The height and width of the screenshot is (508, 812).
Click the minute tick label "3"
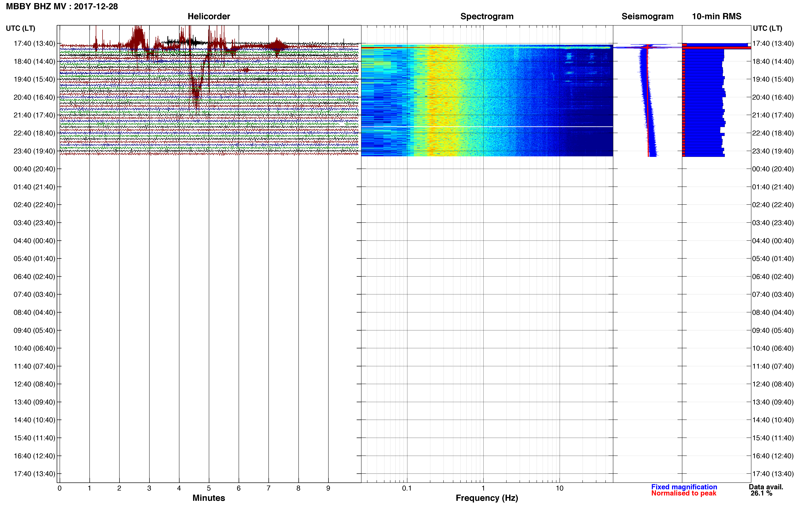point(149,488)
